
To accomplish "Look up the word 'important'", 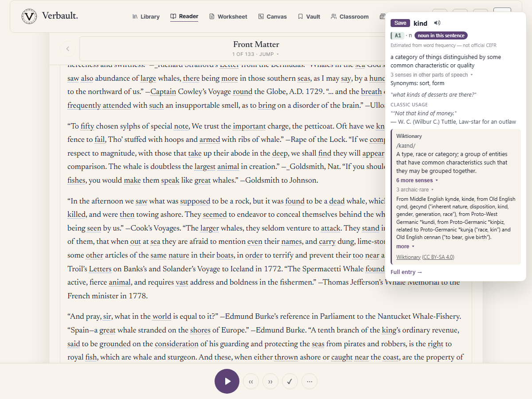I will point(249,126).
